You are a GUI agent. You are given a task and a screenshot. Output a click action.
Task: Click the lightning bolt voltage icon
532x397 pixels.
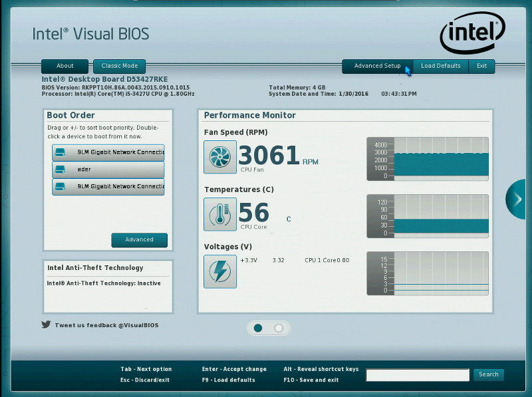point(220,271)
